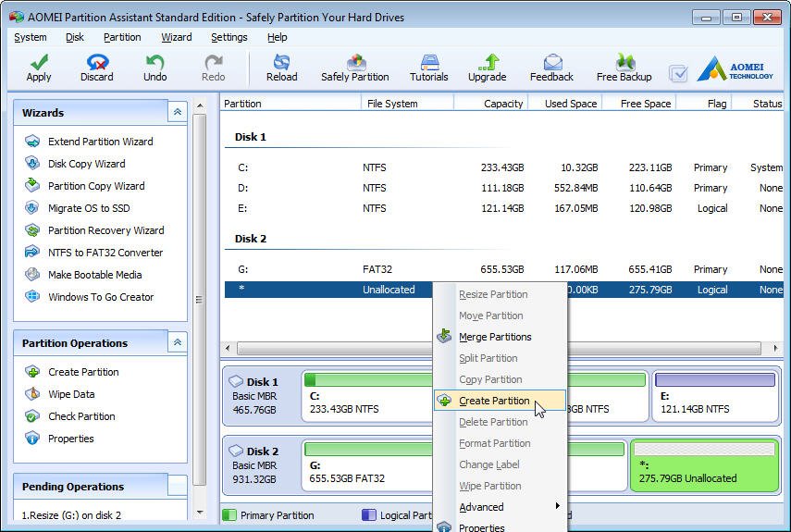Collapse the Partition Operations panel

[x=178, y=342]
